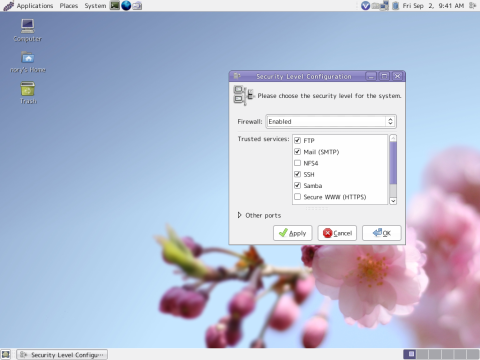Screen dimensions: 480x360
Task: Open the Computer desktop icon
Action: point(27,30)
